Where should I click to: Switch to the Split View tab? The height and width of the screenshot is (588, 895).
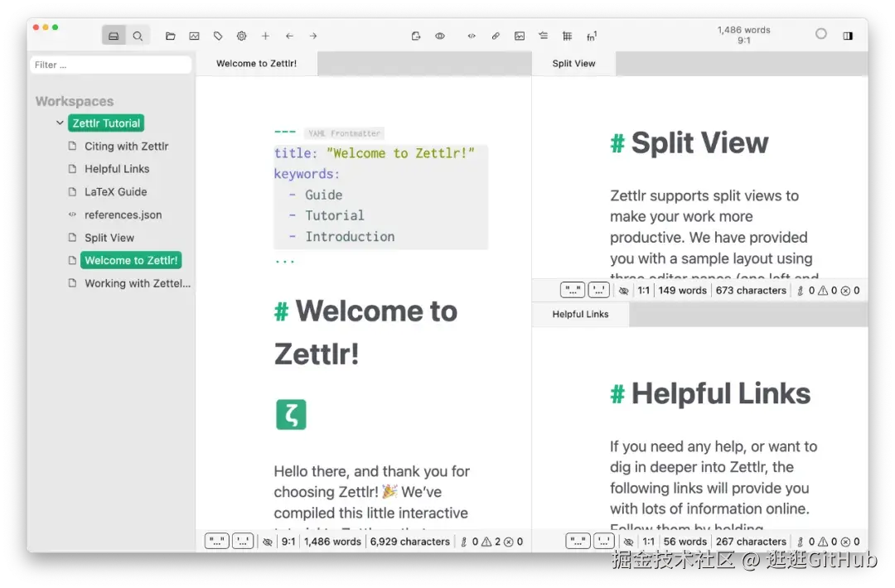pos(573,63)
